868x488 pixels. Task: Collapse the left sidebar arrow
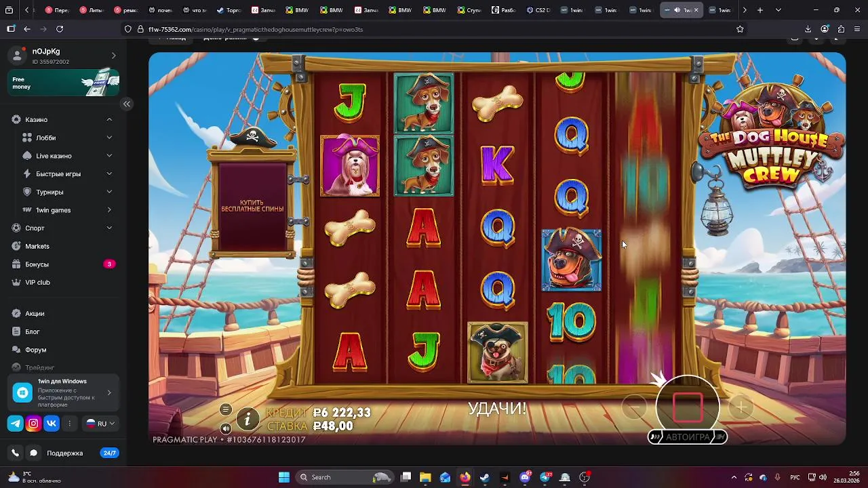point(127,104)
